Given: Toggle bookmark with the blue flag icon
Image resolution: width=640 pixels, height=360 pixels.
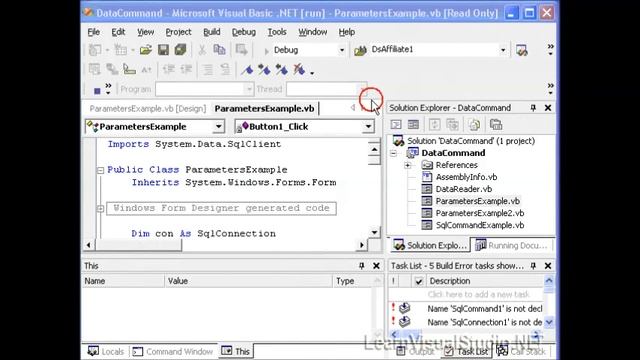Looking at the screenshot, I should [x=247, y=70].
